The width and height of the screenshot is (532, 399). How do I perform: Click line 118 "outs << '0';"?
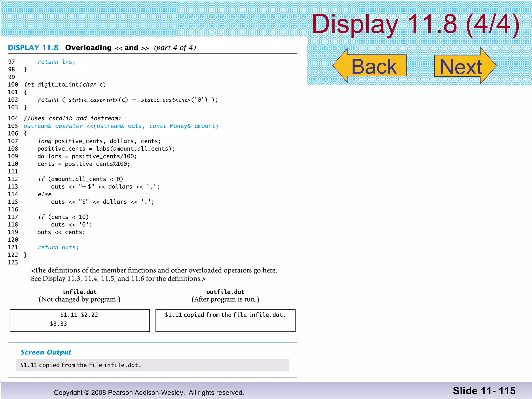tap(71, 225)
